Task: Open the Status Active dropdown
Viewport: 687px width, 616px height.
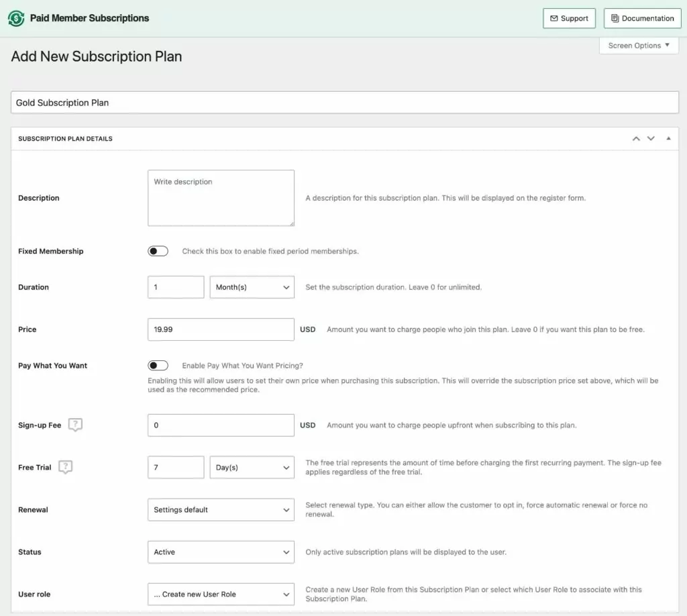Action: [x=221, y=552]
